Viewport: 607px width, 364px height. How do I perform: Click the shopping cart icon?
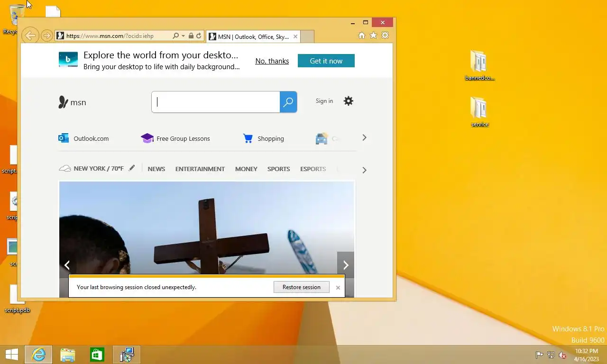coord(248,138)
